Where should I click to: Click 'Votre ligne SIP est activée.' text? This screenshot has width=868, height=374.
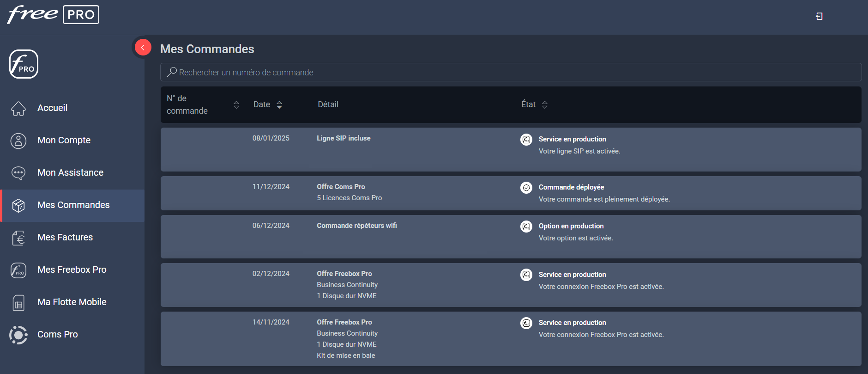[579, 151]
